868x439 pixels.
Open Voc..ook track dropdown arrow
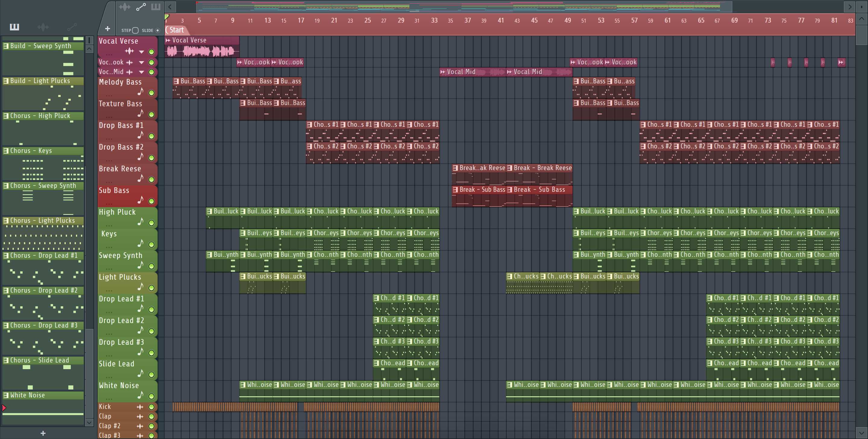142,62
